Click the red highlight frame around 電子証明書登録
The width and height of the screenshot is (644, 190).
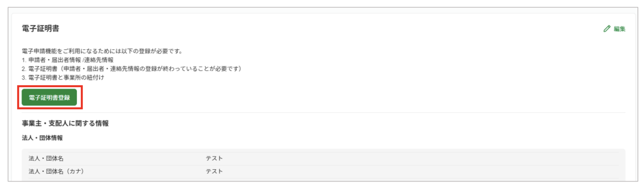[18, 97]
